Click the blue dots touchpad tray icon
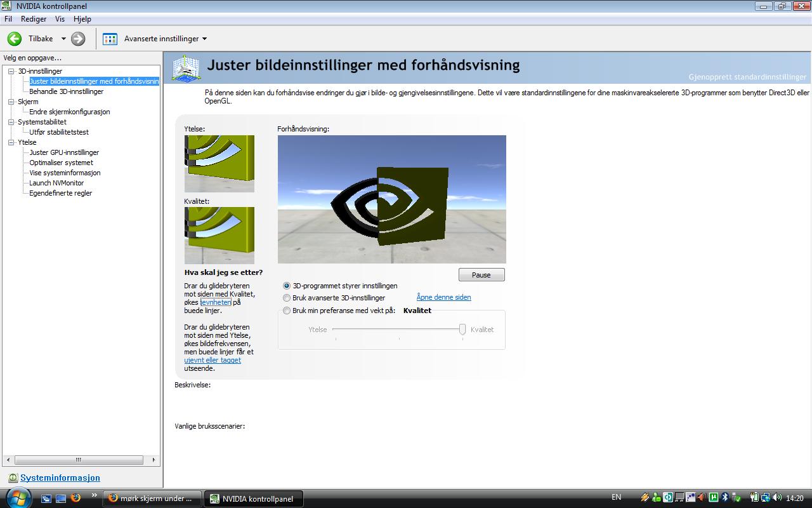This screenshot has height=508, width=812. pos(691,497)
